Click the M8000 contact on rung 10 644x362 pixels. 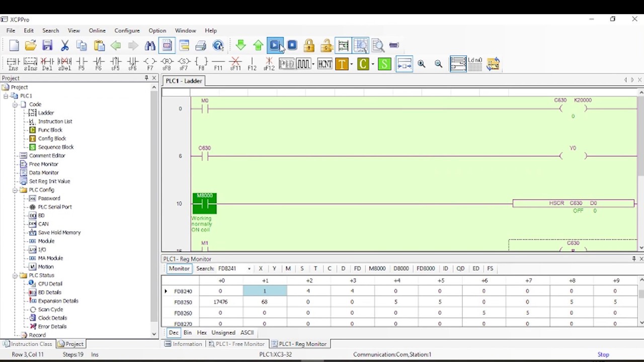tap(205, 203)
